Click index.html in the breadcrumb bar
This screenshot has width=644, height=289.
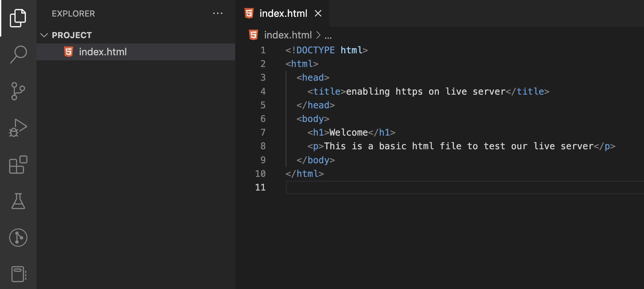tap(288, 35)
